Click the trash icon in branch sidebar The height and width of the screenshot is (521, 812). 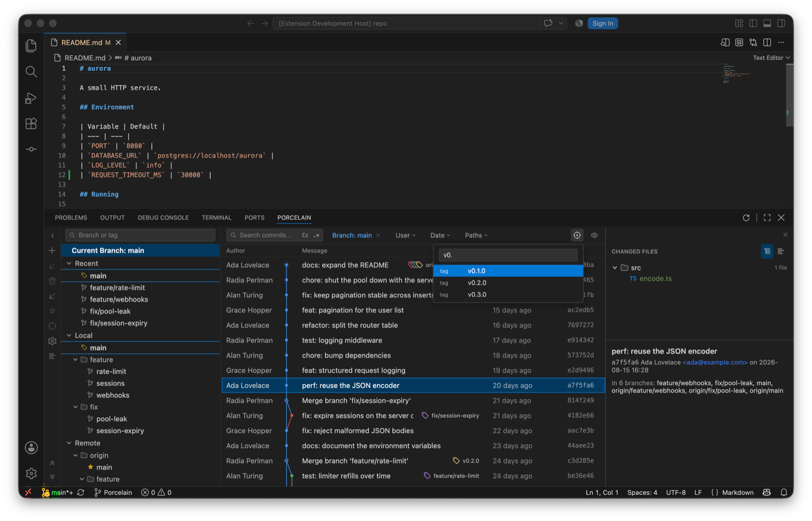click(52, 281)
